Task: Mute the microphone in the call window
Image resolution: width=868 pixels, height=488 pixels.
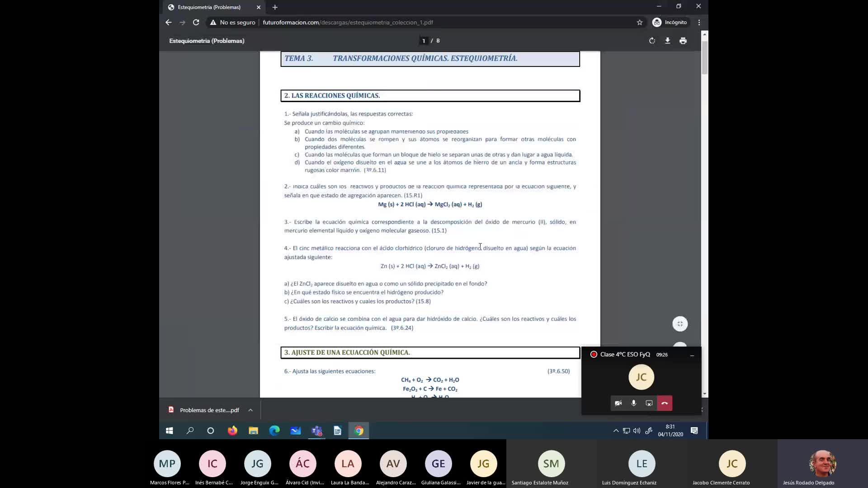Action: point(634,403)
